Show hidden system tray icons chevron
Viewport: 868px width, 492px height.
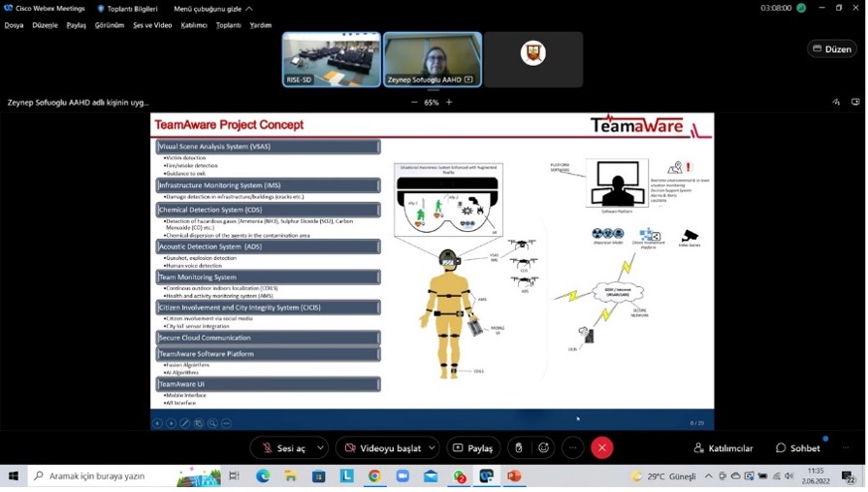(709, 476)
